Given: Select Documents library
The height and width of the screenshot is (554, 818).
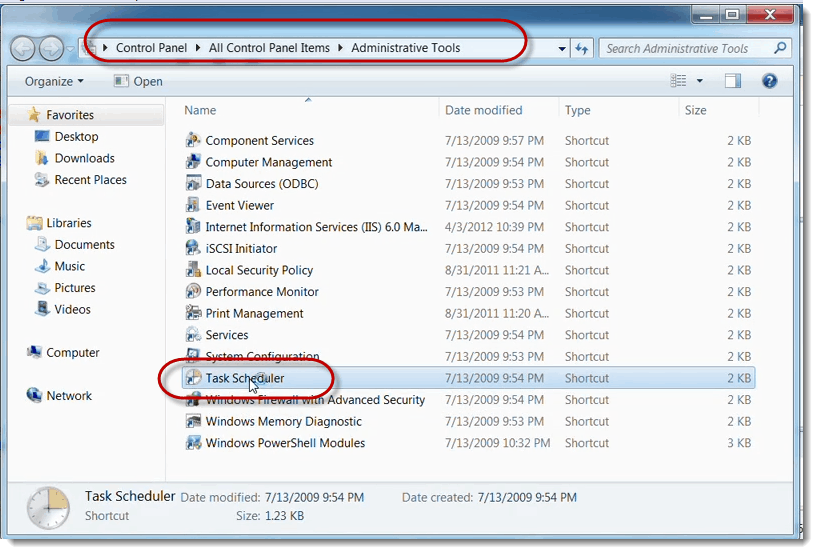Looking at the screenshot, I should (x=85, y=245).
